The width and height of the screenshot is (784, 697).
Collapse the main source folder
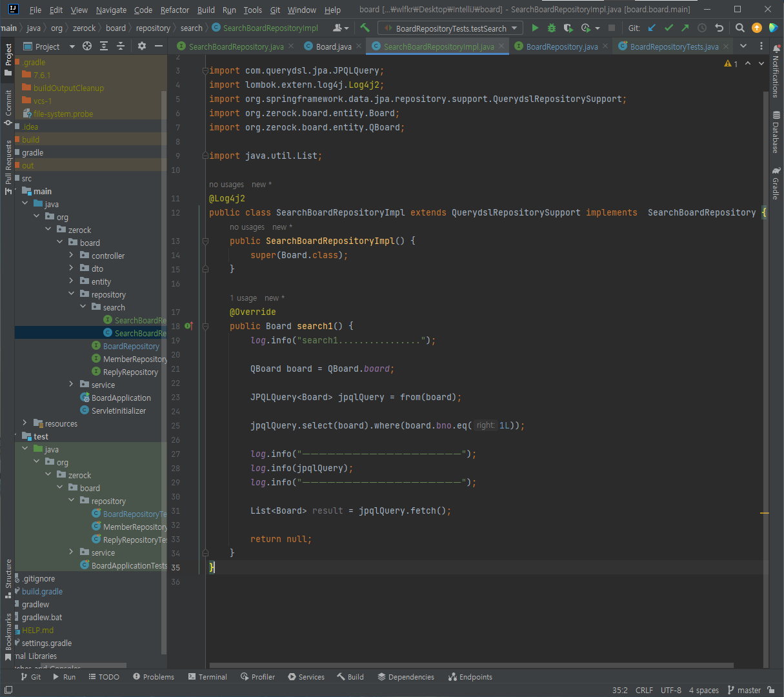15,191
